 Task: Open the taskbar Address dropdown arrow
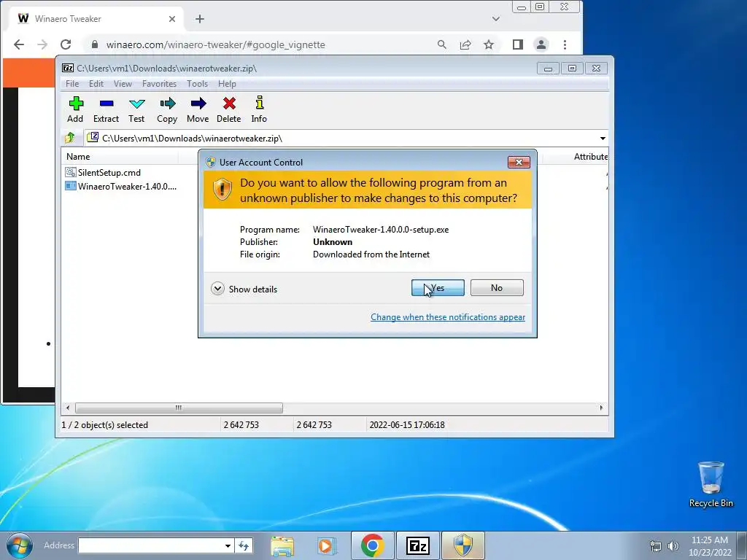[228, 545]
